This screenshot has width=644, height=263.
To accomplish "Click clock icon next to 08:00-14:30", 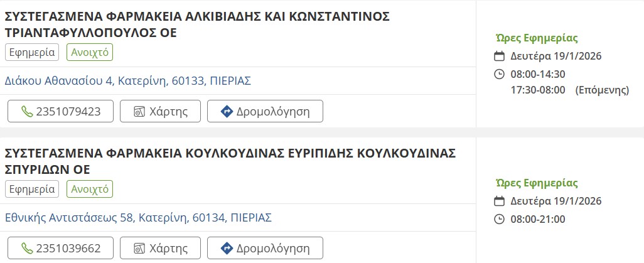I will point(500,74).
